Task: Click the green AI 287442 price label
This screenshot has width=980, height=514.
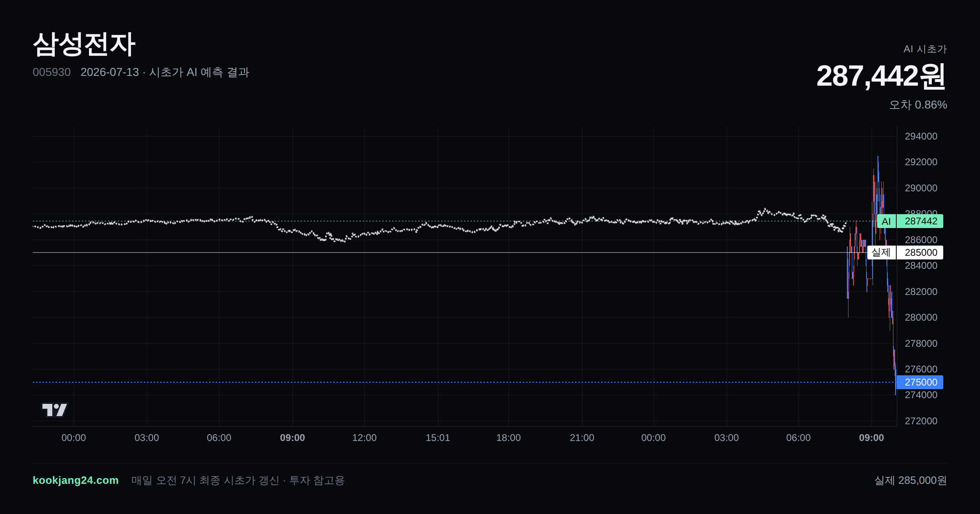Action: coord(910,221)
